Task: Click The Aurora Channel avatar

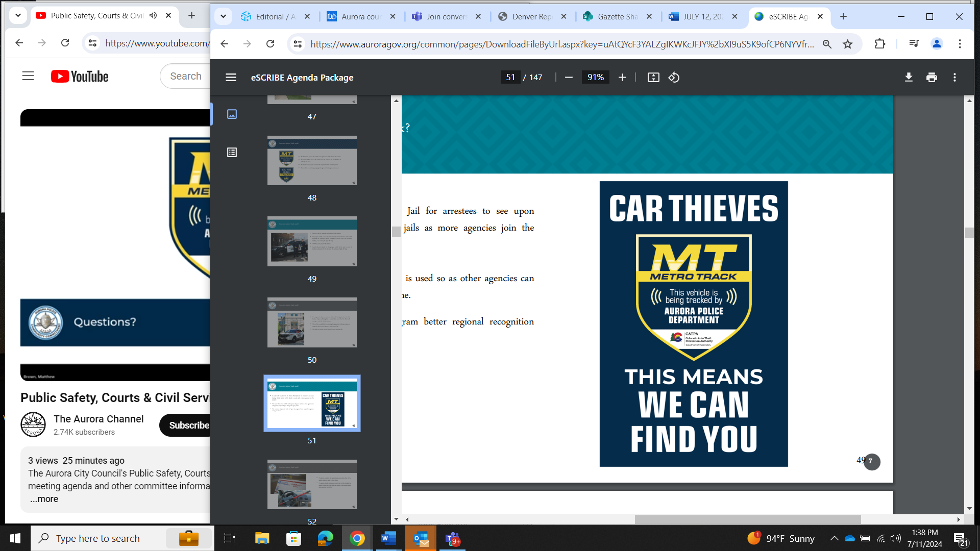Action: coord(33,424)
